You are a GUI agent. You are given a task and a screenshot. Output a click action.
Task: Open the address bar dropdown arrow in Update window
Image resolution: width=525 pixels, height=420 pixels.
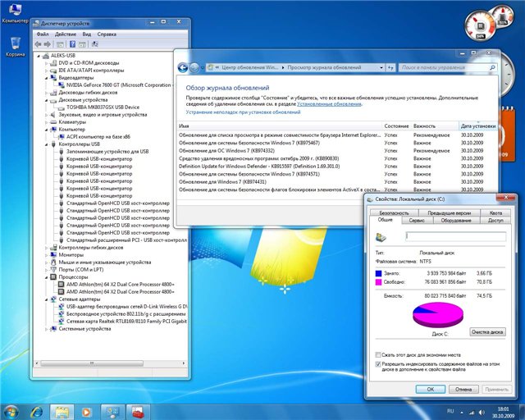click(381, 67)
